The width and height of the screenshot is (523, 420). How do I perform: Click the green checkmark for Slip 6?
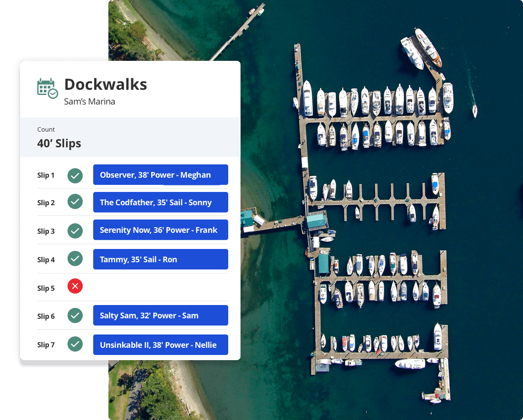click(75, 315)
